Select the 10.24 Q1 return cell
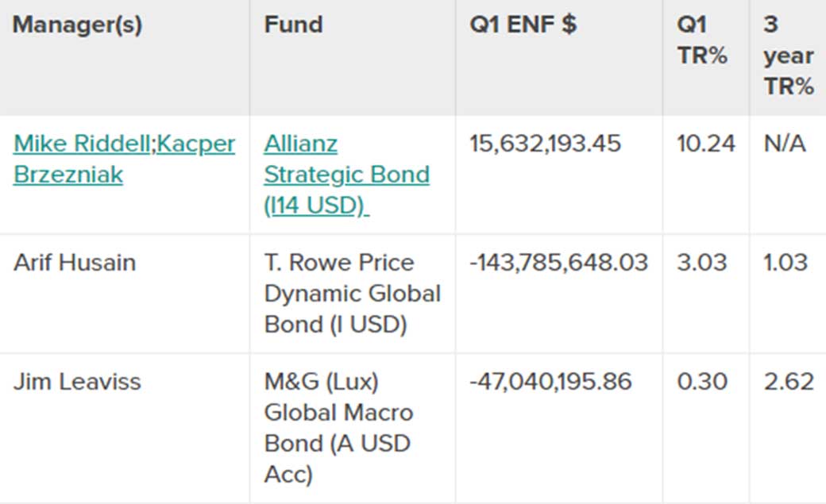Viewport: 826px width, 504px height. pos(706,144)
